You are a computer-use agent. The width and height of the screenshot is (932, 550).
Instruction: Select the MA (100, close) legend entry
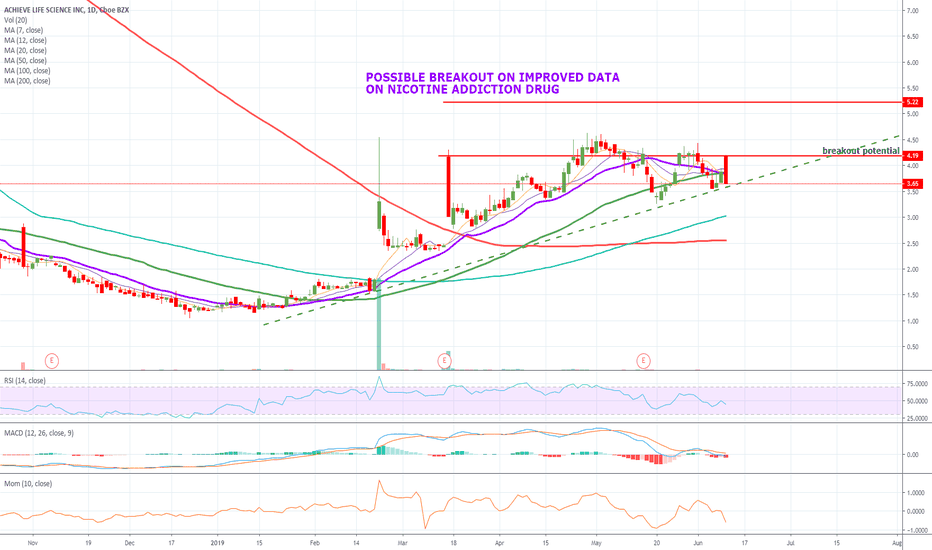tap(27, 71)
